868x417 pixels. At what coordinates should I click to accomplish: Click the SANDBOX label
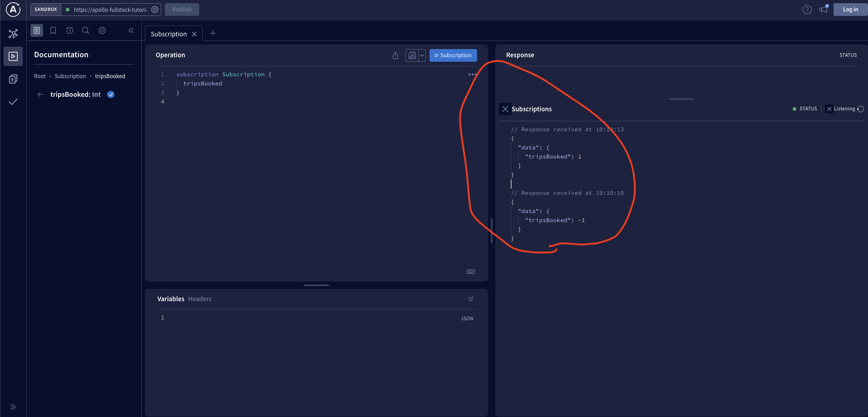pyautogui.click(x=46, y=10)
